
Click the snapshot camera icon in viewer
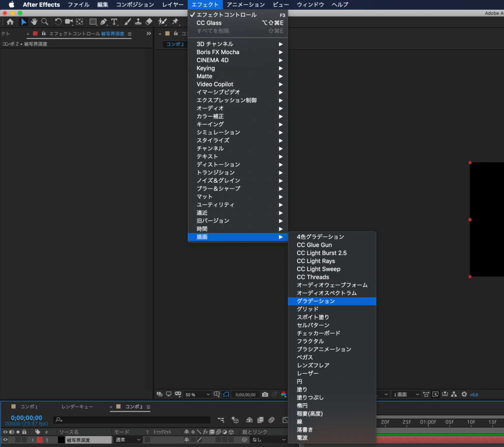pos(265,394)
